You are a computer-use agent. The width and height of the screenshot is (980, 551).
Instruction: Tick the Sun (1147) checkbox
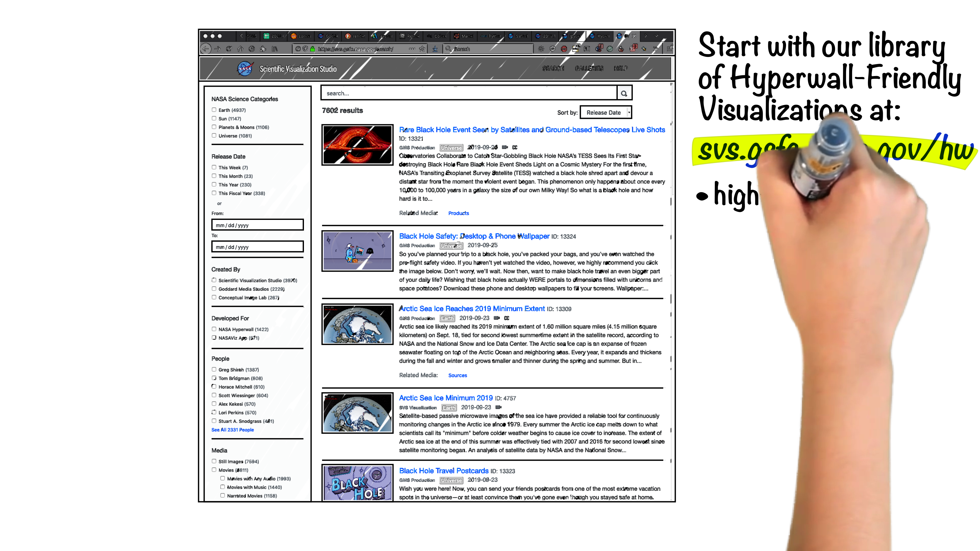point(214,118)
